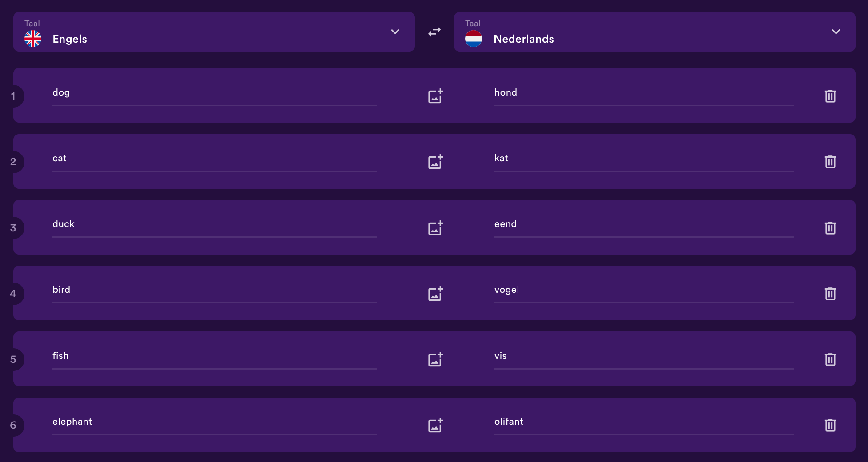Edit the 'vogel' translation field
The height and width of the screenshot is (462, 868).
[644, 291]
